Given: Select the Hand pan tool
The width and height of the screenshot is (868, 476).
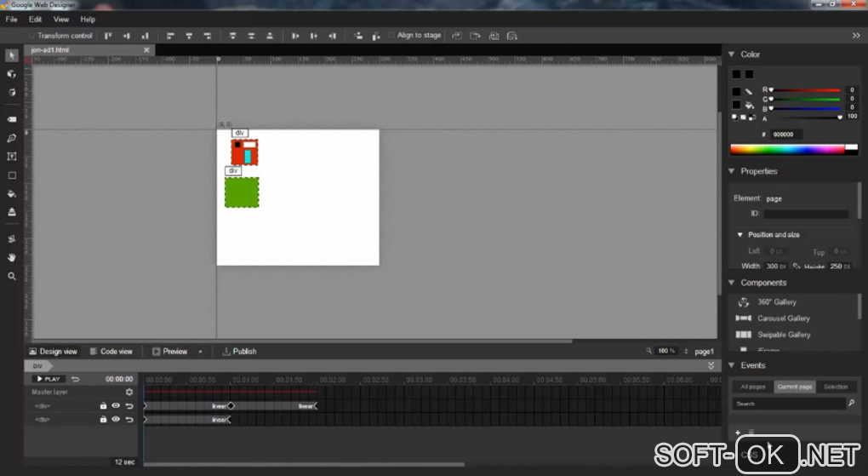Looking at the screenshot, I should point(12,258).
